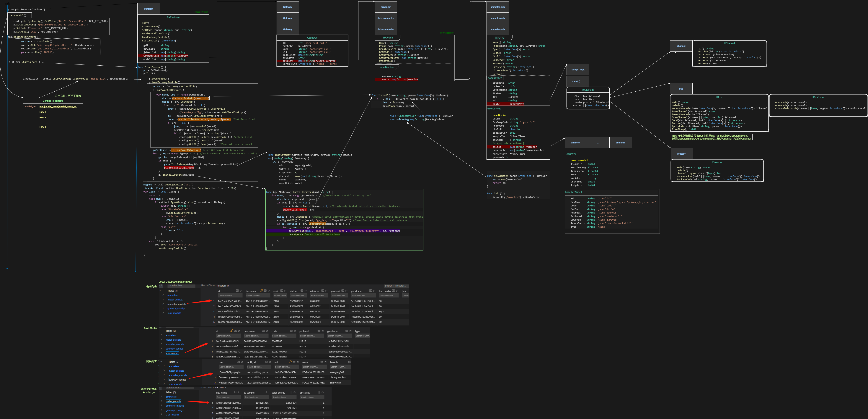
Task: Select total_energy cell 124758.4
Action: coord(291,403)
